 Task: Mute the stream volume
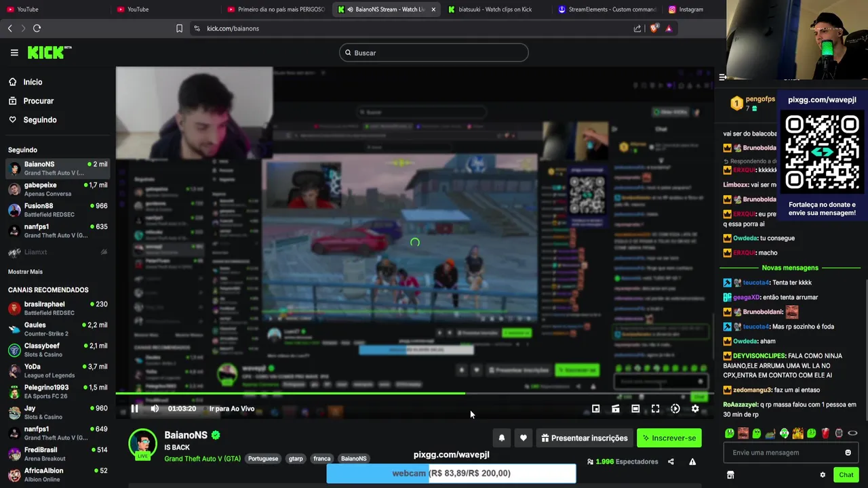(155, 409)
